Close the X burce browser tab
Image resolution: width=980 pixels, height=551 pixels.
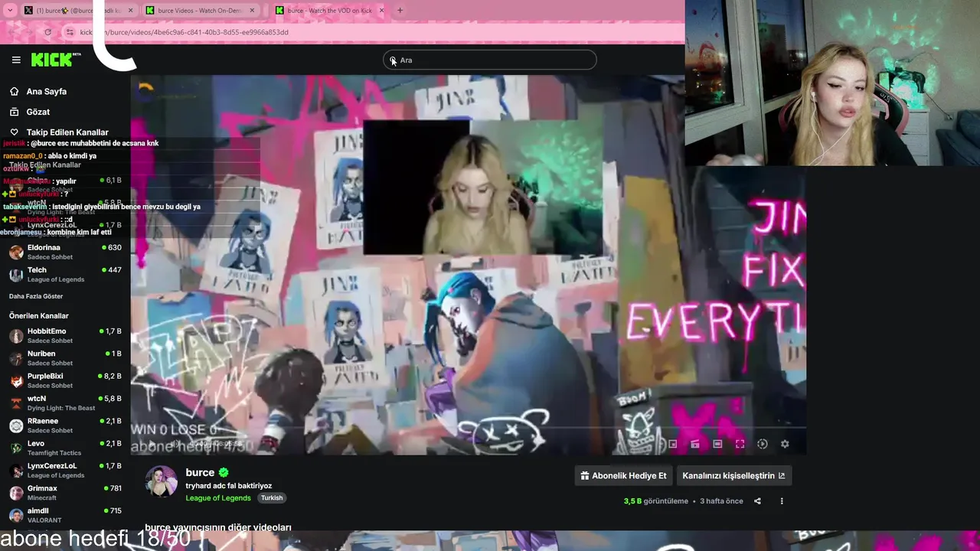130,11
